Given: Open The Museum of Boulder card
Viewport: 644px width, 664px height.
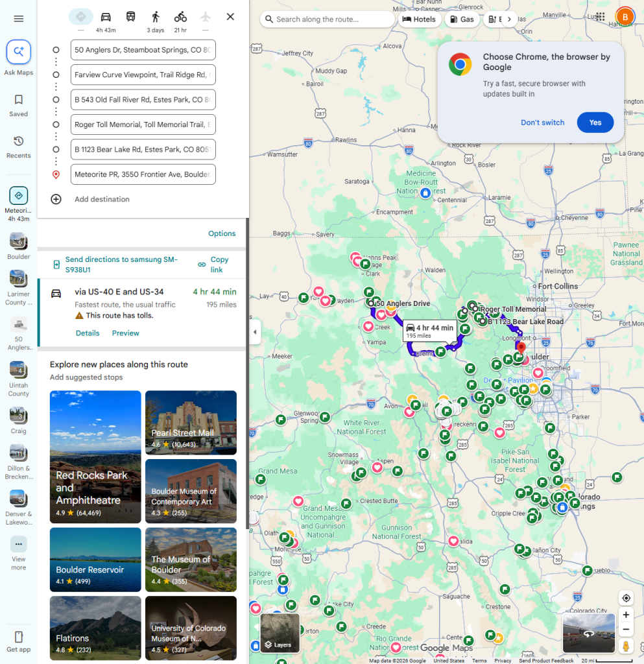Looking at the screenshot, I should (x=191, y=560).
